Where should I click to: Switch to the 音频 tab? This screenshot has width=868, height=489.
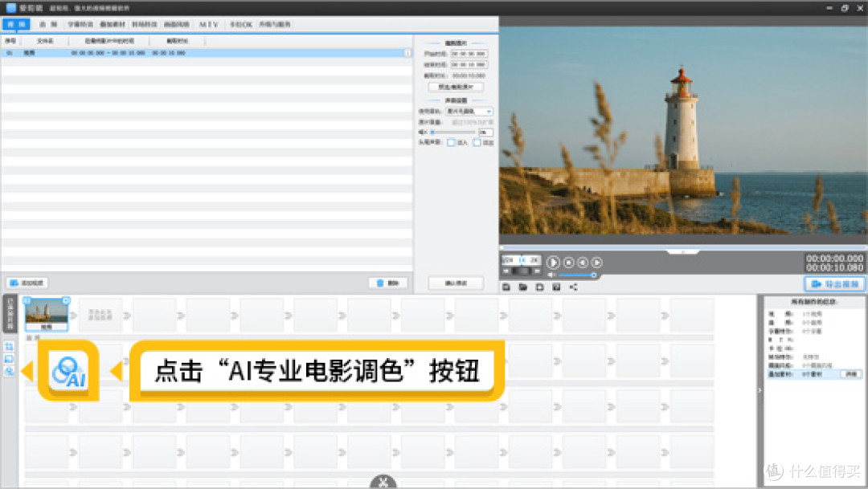pyautogui.click(x=48, y=24)
